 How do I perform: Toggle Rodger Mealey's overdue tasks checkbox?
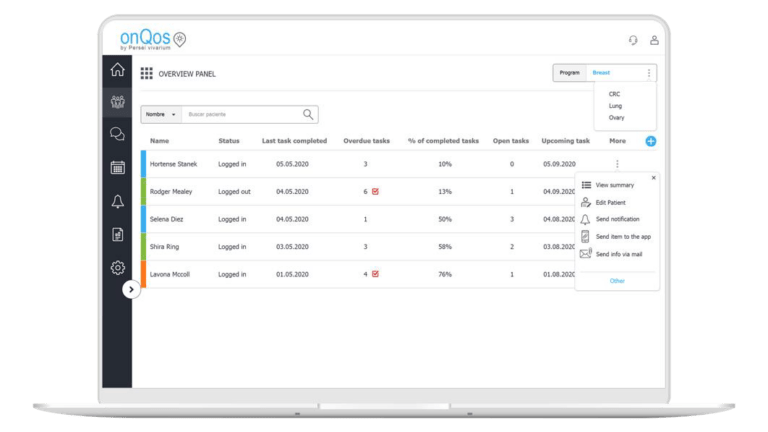[375, 191]
